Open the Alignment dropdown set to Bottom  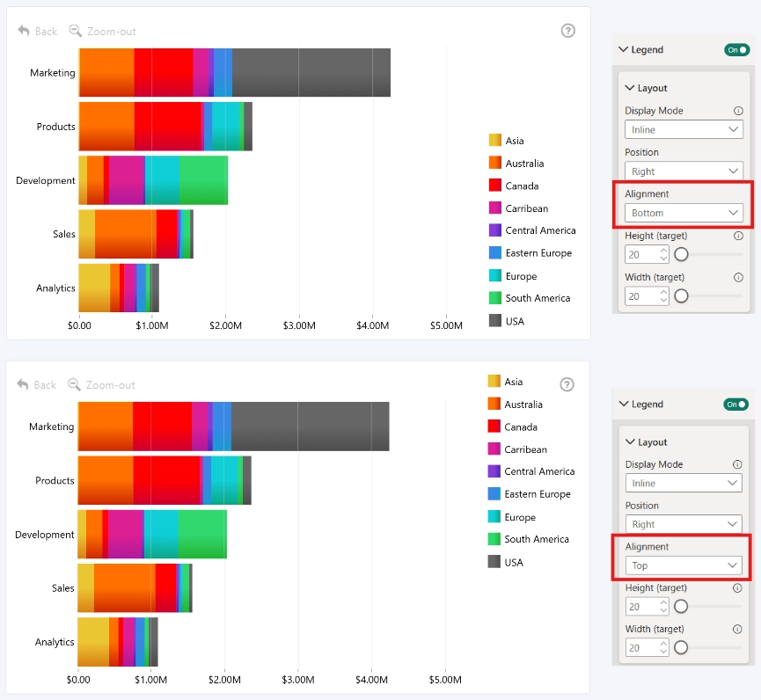tap(684, 213)
